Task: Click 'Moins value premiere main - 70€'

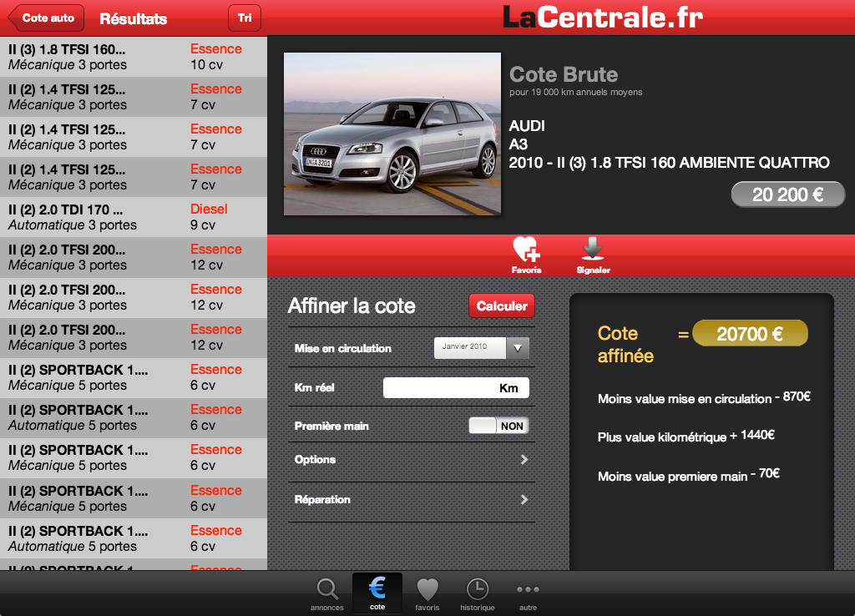Action: click(x=689, y=475)
